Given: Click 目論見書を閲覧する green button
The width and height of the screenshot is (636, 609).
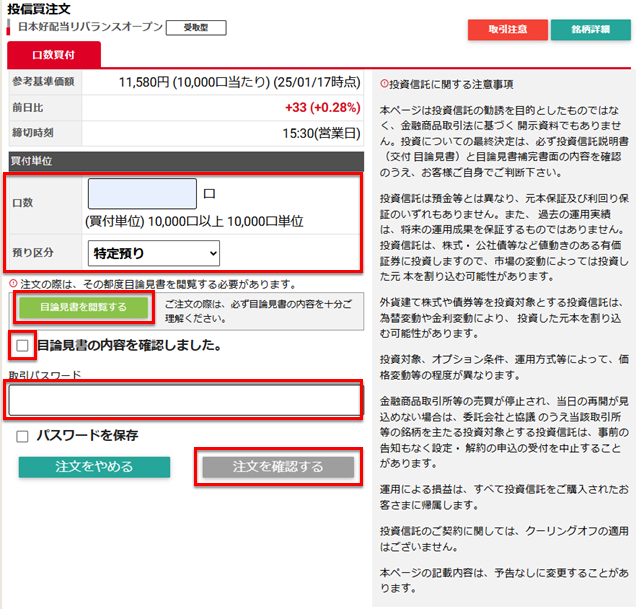Looking at the screenshot, I should coord(84,307).
